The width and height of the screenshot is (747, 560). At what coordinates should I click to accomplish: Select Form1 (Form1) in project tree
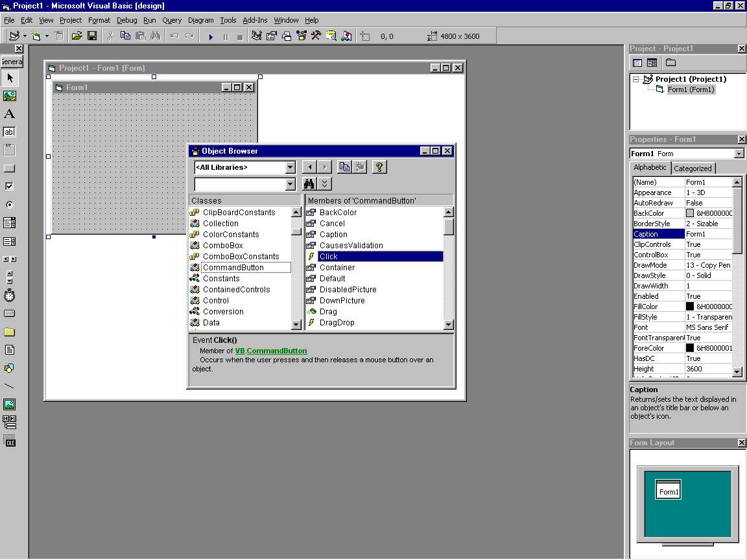[691, 89]
